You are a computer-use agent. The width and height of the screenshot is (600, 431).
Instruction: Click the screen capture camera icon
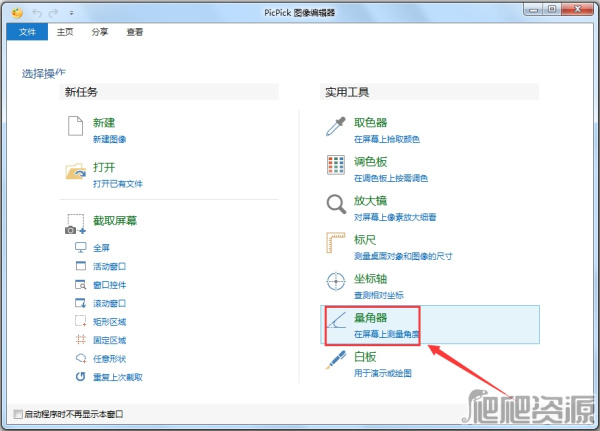tap(75, 224)
